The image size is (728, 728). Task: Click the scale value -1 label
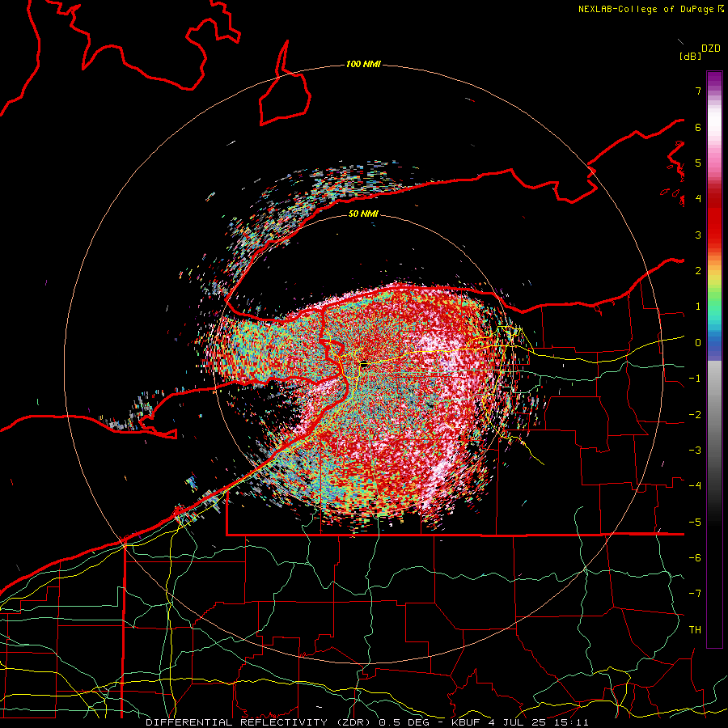click(x=695, y=379)
